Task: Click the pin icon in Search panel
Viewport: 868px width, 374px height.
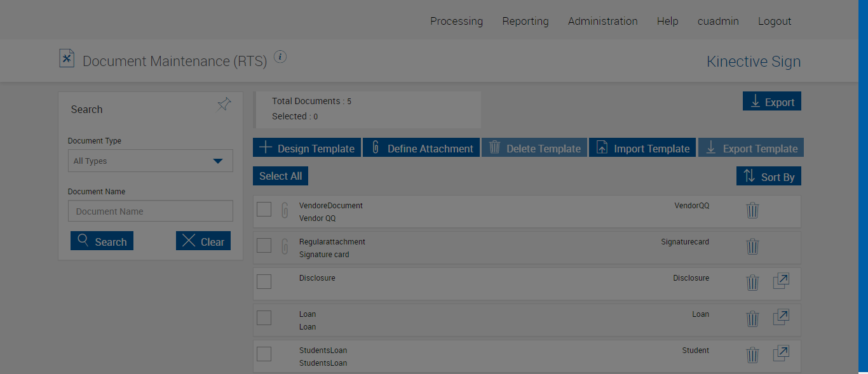Action: coord(224,104)
